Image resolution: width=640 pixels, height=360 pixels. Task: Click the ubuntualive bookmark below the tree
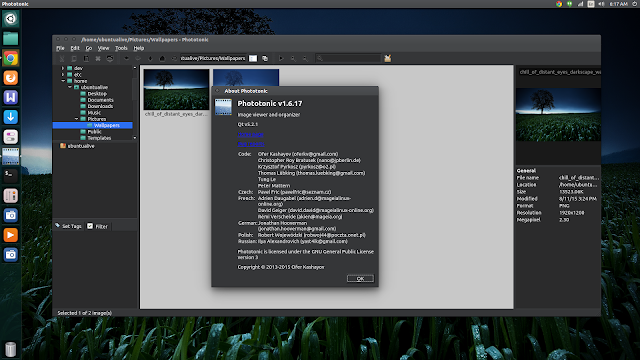point(78,146)
